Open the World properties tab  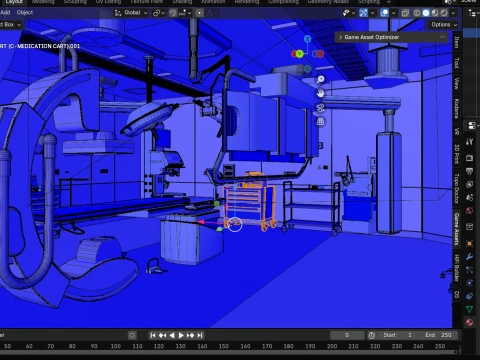[x=470, y=211]
